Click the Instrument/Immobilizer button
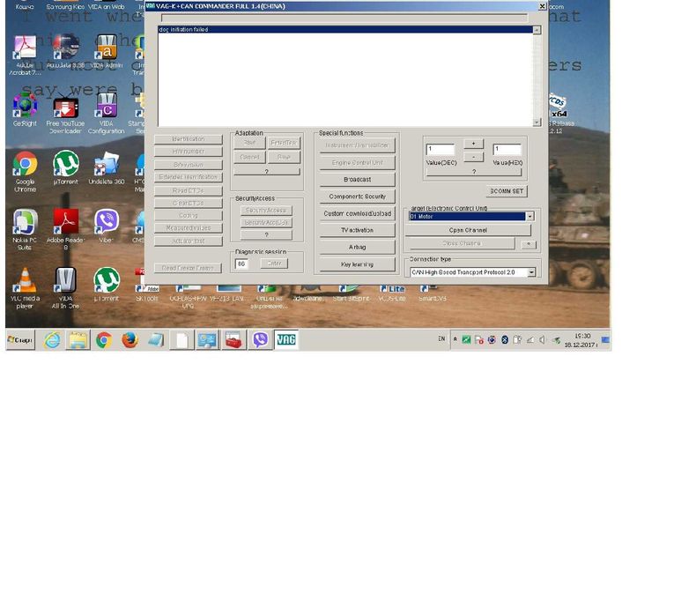 [357, 145]
